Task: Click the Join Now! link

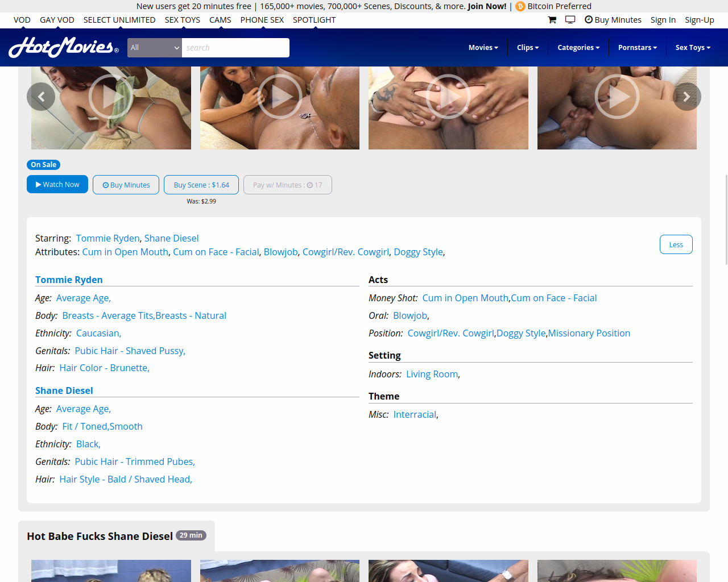Action: (487, 6)
